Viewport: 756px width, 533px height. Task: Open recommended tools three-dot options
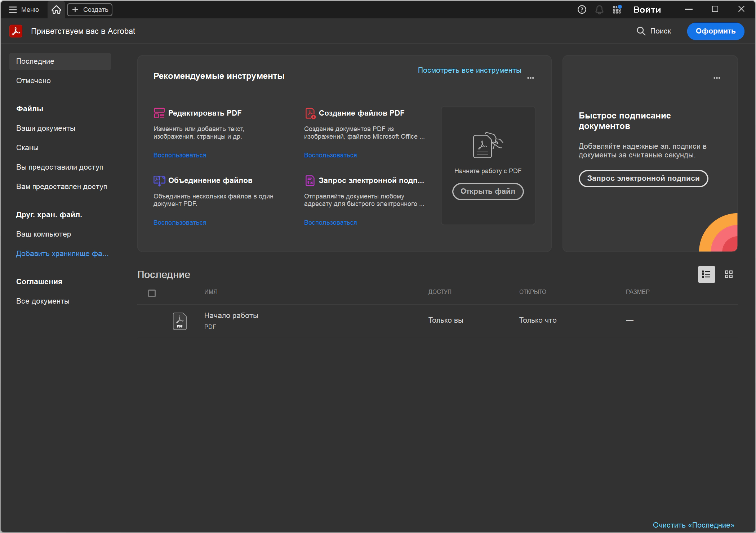pyautogui.click(x=530, y=78)
